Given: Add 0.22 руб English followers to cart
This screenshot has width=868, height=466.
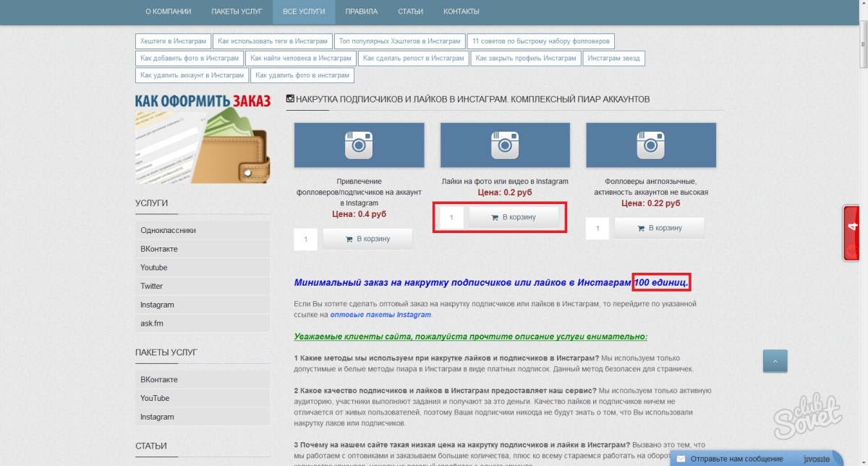Looking at the screenshot, I should coord(659,228).
